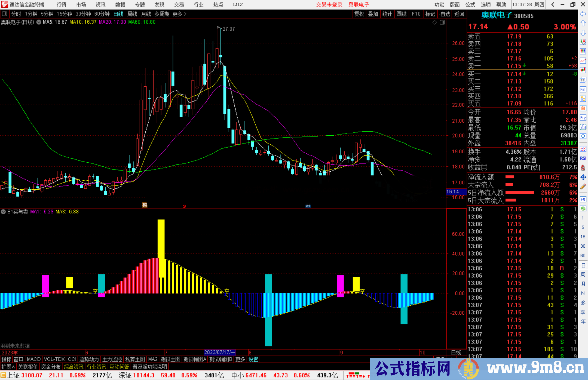
Task: Toggle left panel icon beside 分时
Action: [4, 14]
